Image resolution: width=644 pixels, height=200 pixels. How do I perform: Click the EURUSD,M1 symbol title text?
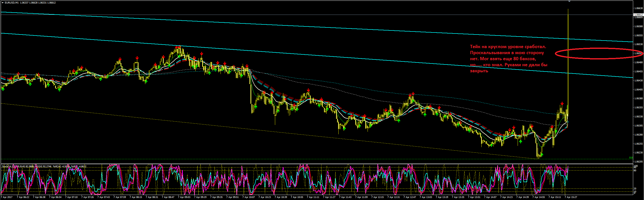[x=12, y=3]
